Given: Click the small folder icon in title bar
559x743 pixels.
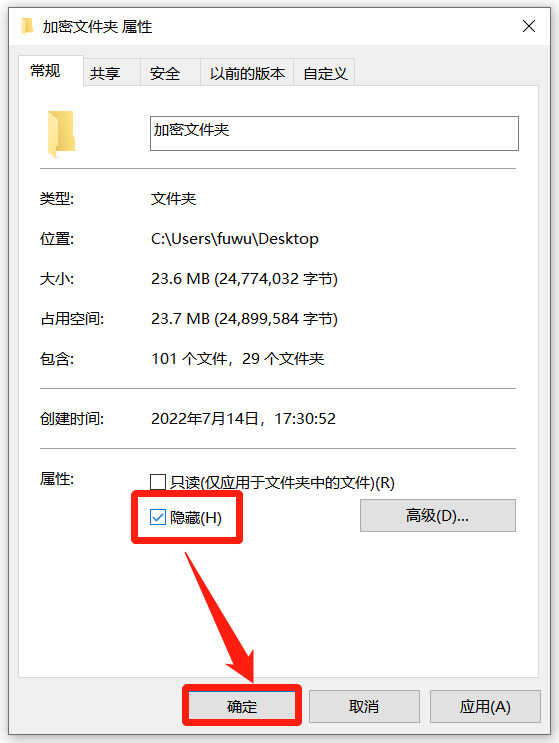Looking at the screenshot, I should [27, 26].
